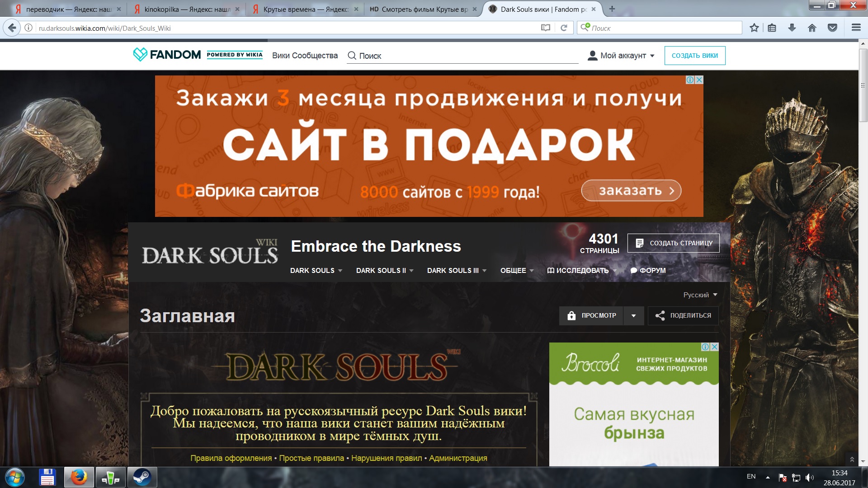Click СОЗДАТЬ СТРАНИЦУ button
This screenshot has width=868, height=488.
674,243
